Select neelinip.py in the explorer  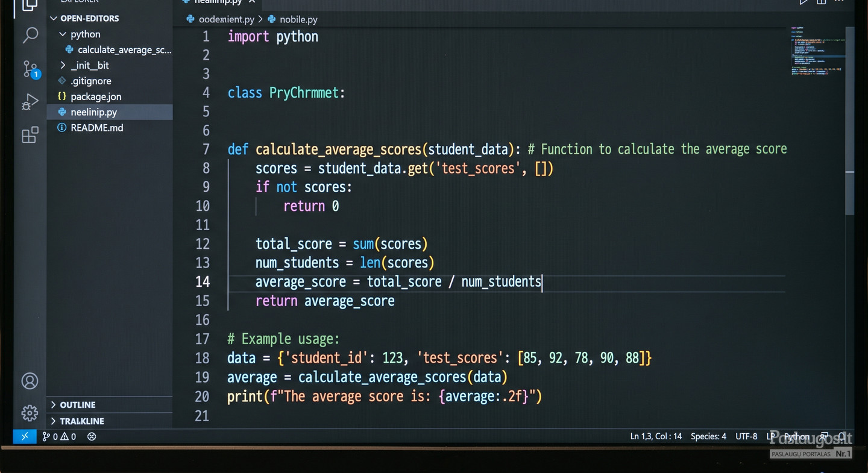(x=110, y=112)
